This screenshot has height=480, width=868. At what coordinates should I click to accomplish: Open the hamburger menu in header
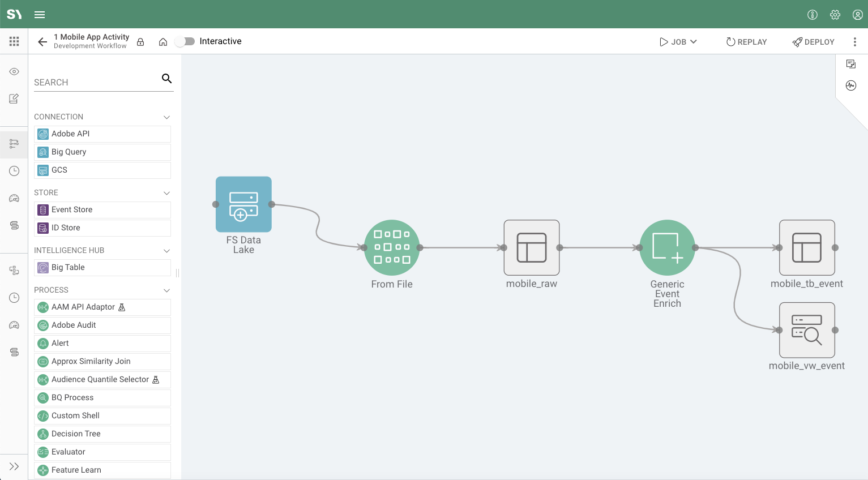click(40, 15)
